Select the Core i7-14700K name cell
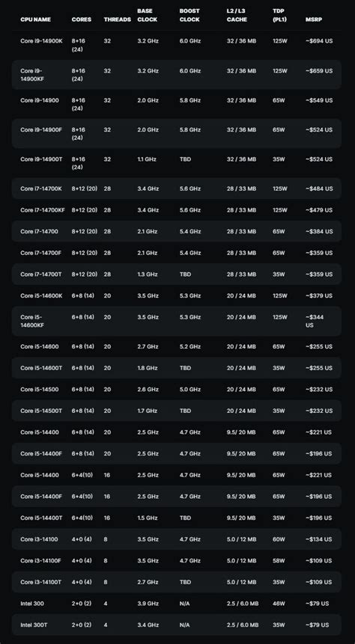Image resolution: width=355 pixels, height=644 pixels. coord(41,188)
